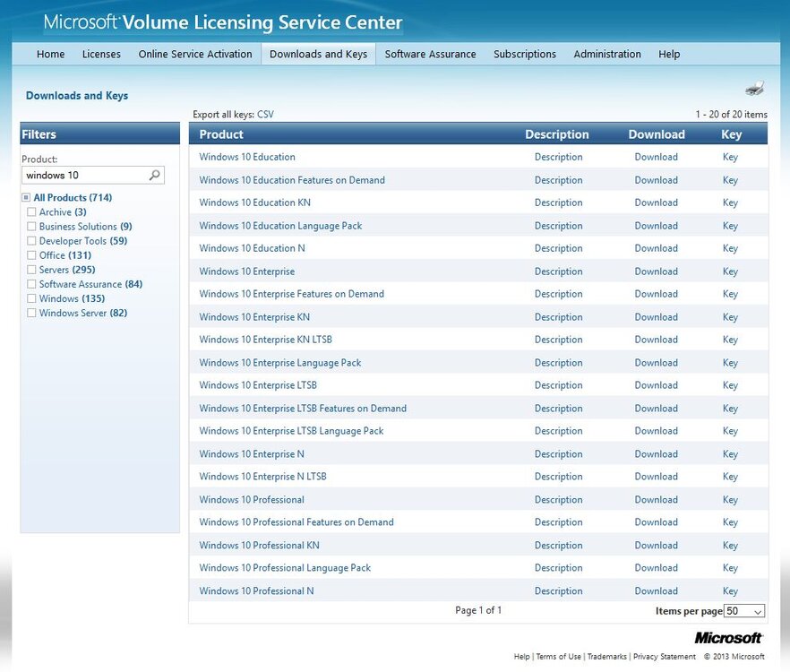
Task: Go to the Licenses menu
Action: click(101, 54)
